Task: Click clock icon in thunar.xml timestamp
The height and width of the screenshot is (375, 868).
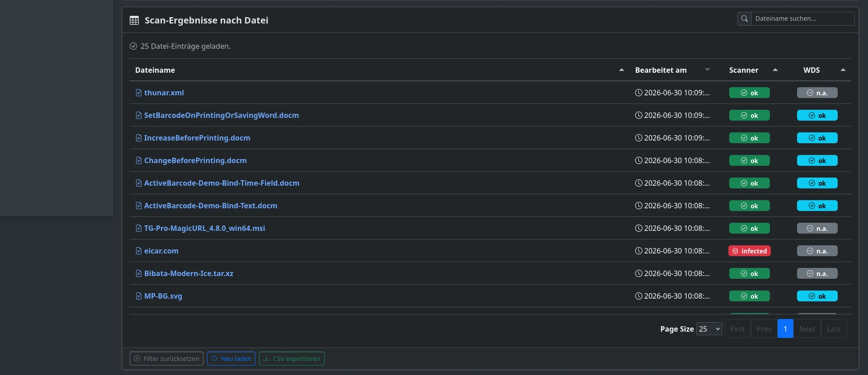Action: (639, 93)
